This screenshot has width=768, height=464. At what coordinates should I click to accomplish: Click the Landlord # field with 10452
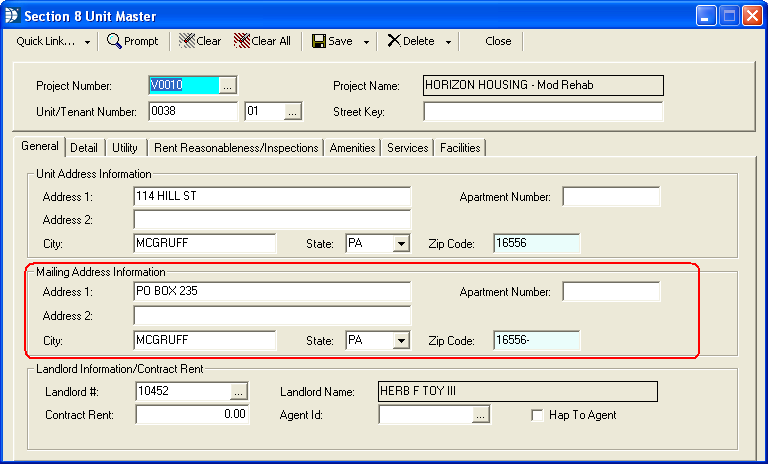tap(183, 391)
